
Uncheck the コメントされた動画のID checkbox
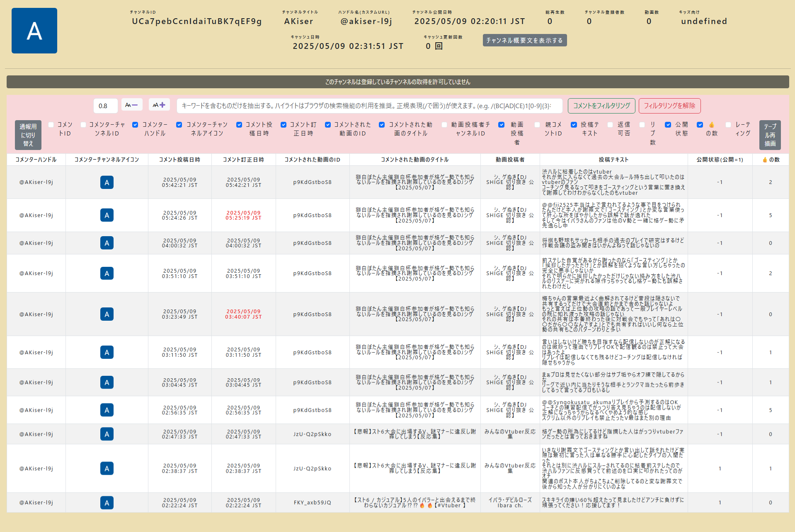pyautogui.click(x=328, y=125)
